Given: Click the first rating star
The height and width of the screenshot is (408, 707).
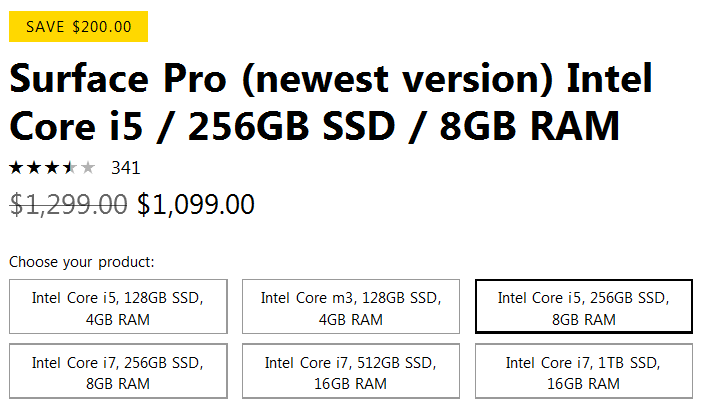Looking at the screenshot, I should [x=17, y=167].
